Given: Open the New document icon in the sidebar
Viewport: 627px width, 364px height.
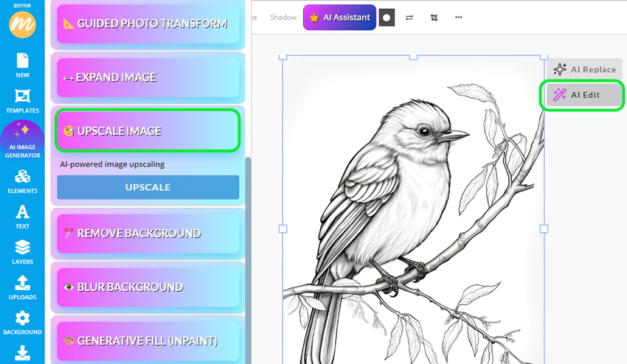Looking at the screenshot, I should click(x=22, y=65).
